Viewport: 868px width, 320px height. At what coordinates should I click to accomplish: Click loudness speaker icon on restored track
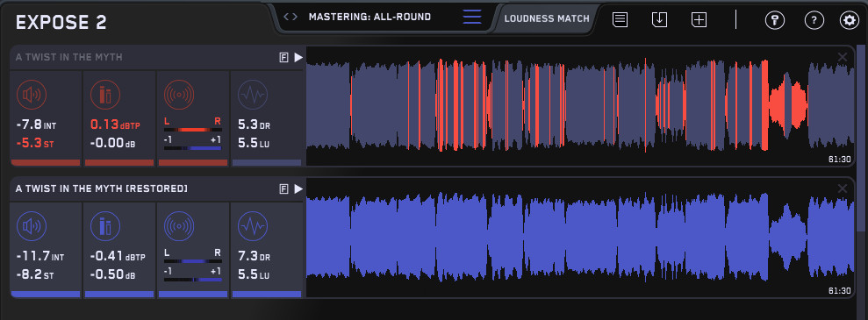[32, 226]
